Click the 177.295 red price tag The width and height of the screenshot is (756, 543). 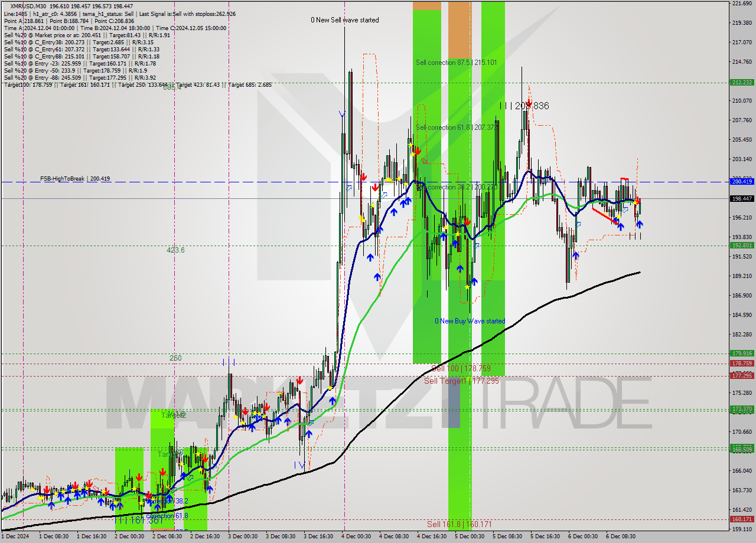click(742, 376)
